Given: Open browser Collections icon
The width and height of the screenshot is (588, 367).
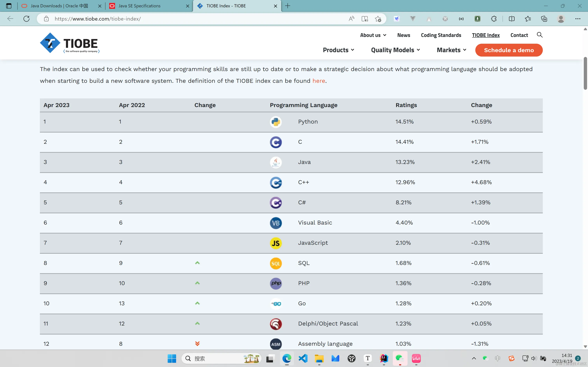Looking at the screenshot, I should point(544,19).
